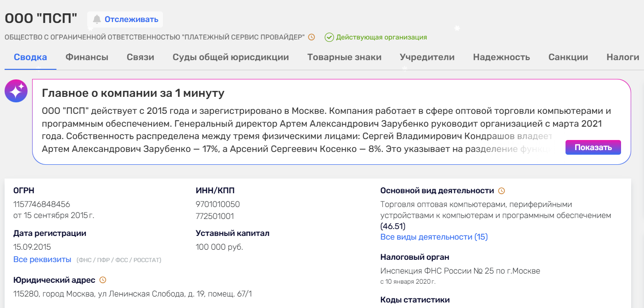Select the Товарные знаки tab
This screenshot has height=308, width=644.
coord(344,57)
